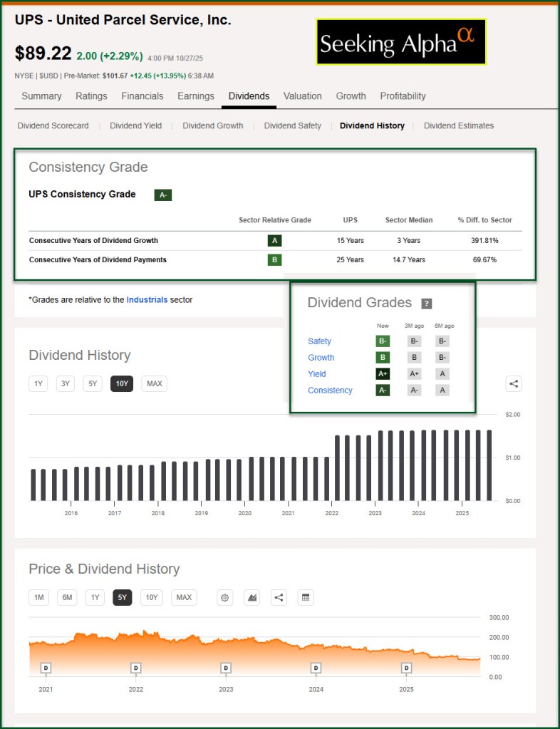Select 10Y range in Price & Dividend History

151,597
